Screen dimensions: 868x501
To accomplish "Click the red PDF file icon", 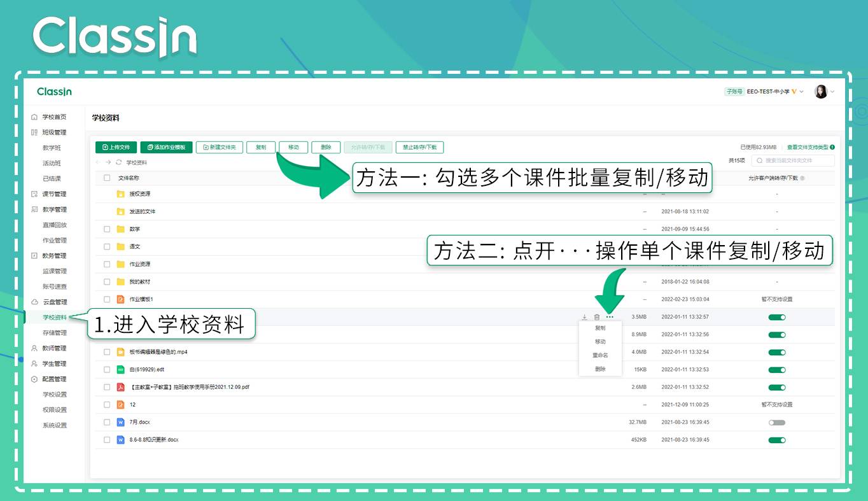I will (120, 387).
